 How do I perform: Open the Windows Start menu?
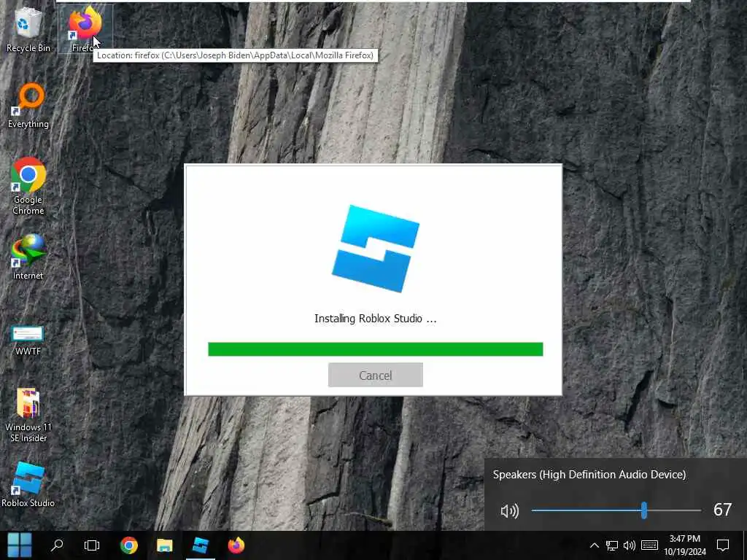click(x=20, y=545)
